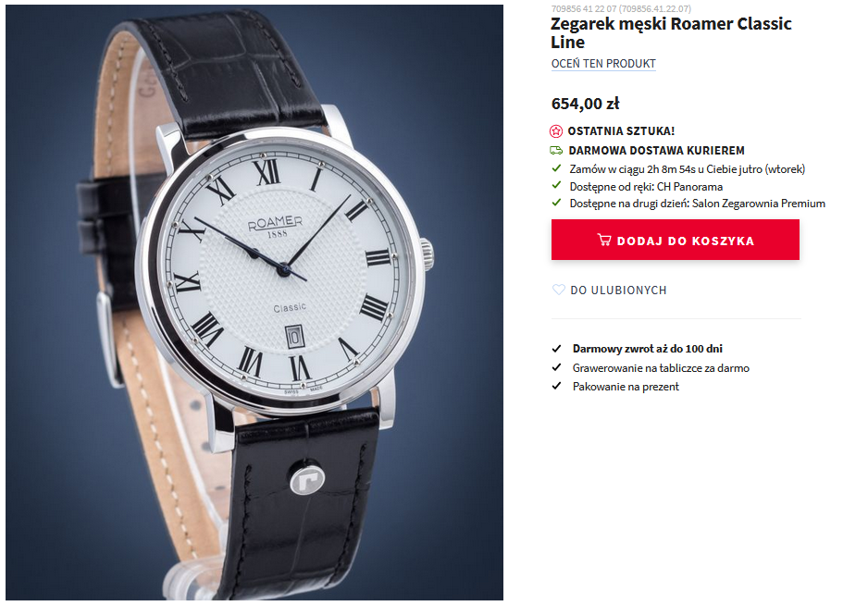This screenshot has height=606, width=868.
Task: Add watch with Dodaj do koszyka button
Action: (x=675, y=240)
